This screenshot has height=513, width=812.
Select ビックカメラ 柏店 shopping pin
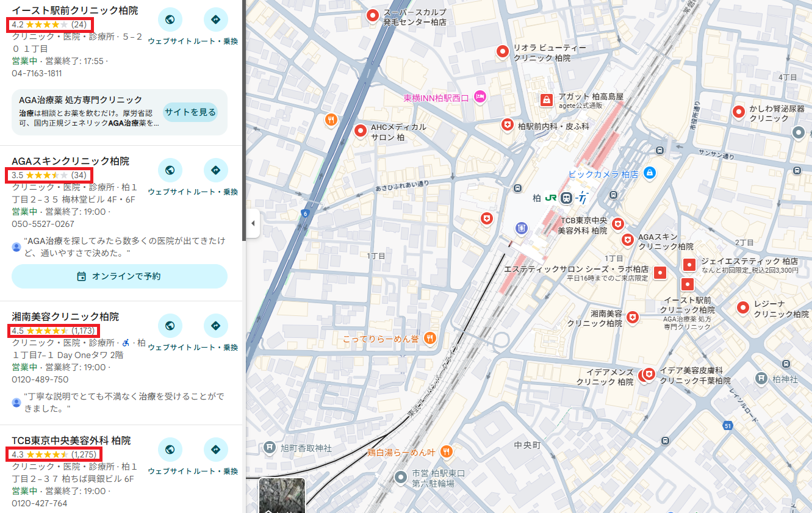pos(649,173)
